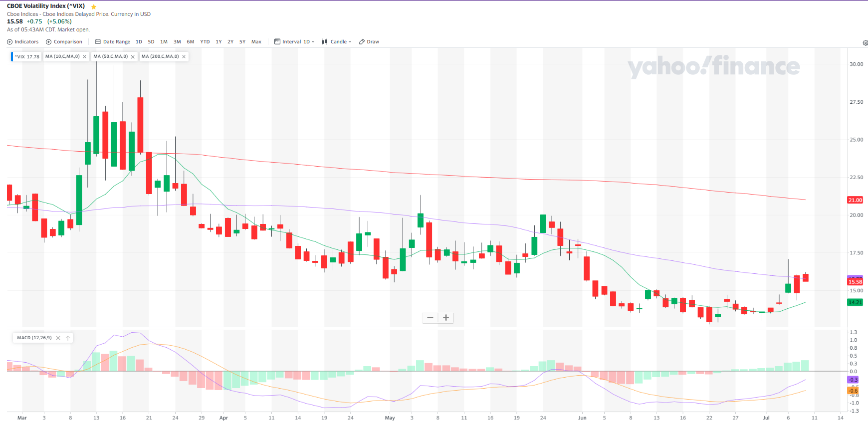Viewport: 868px width, 430px height.
Task: Switch to the Max date range
Action: coord(256,42)
